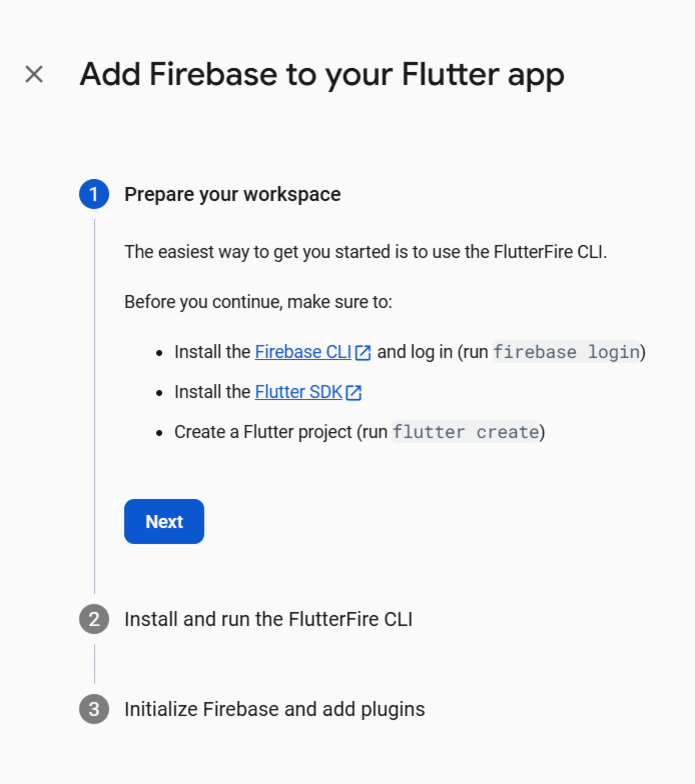Viewport: 695px width, 784px height.
Task: Click the Create a Flutter project bullet text
Action: click(x=280, y=432)
